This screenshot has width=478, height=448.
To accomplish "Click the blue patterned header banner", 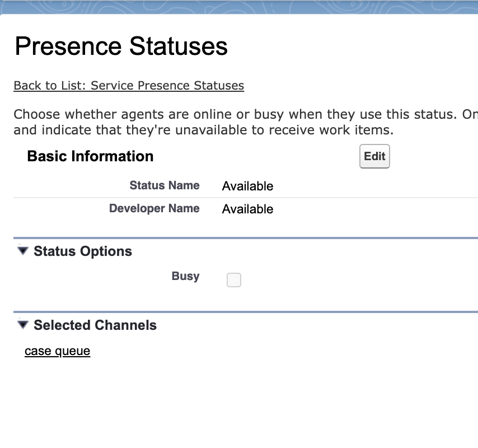I will pos(239,7).
